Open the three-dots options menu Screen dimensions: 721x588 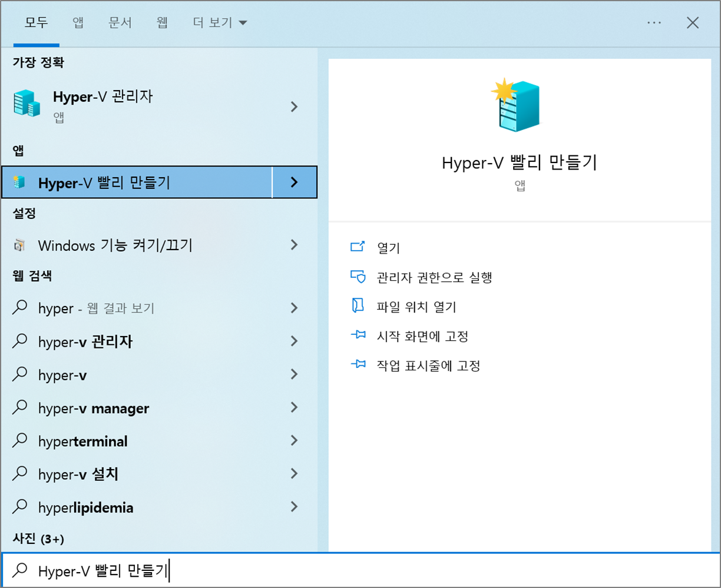tap(654, 23)
